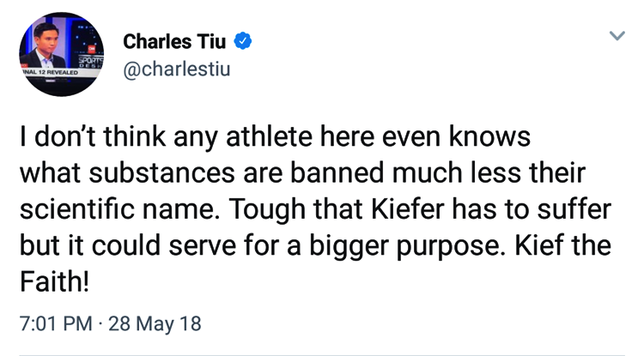Open the @charlestiu handle link
644x356 pixels.
tap(177, 69)
